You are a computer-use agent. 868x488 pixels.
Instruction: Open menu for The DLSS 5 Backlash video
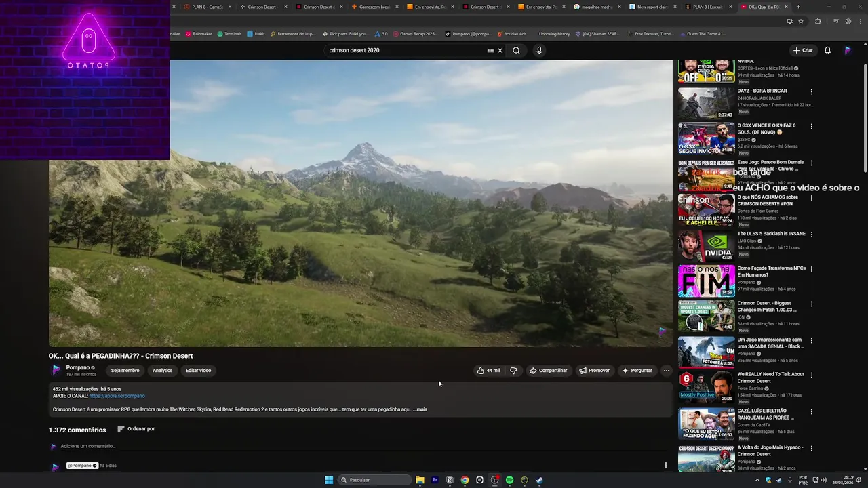pos(812,235)
